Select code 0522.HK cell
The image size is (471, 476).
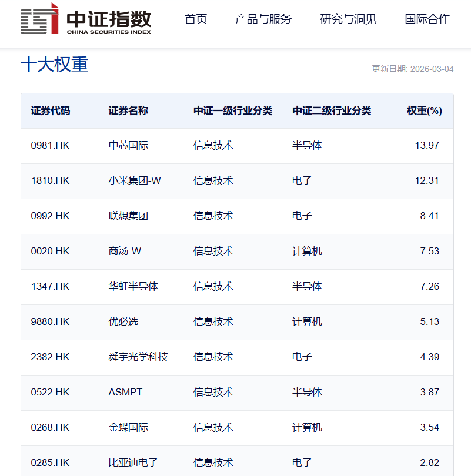[50, 392]
